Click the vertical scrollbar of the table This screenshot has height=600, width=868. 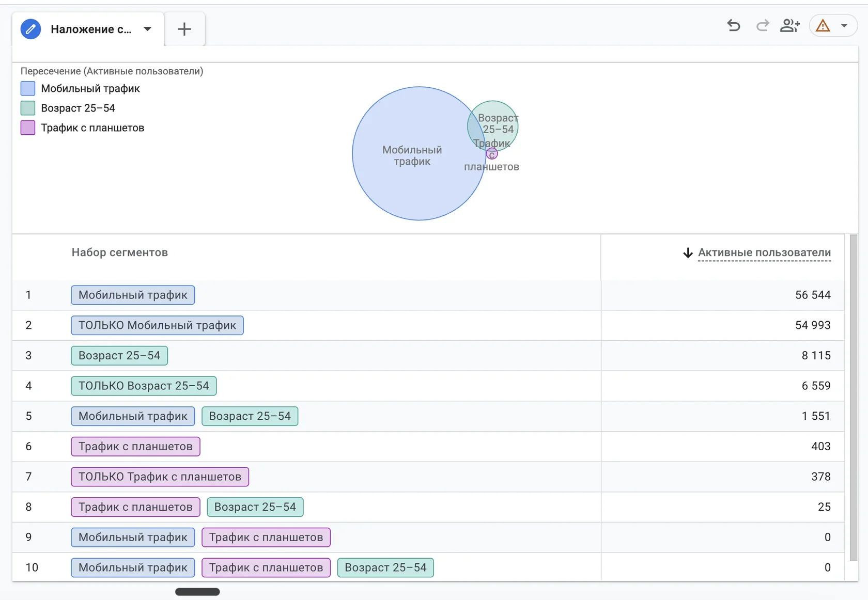854,398
